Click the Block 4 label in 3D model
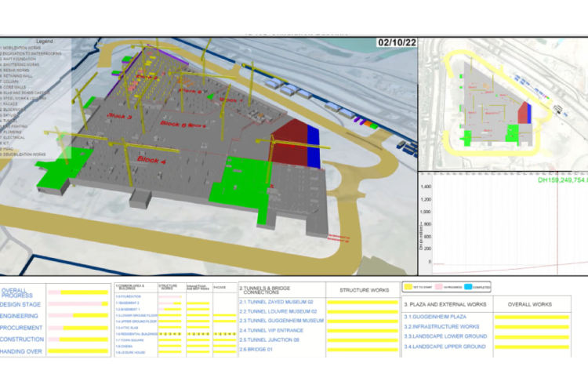The width and height of the screenshot is (588, 392). (152, 159)
